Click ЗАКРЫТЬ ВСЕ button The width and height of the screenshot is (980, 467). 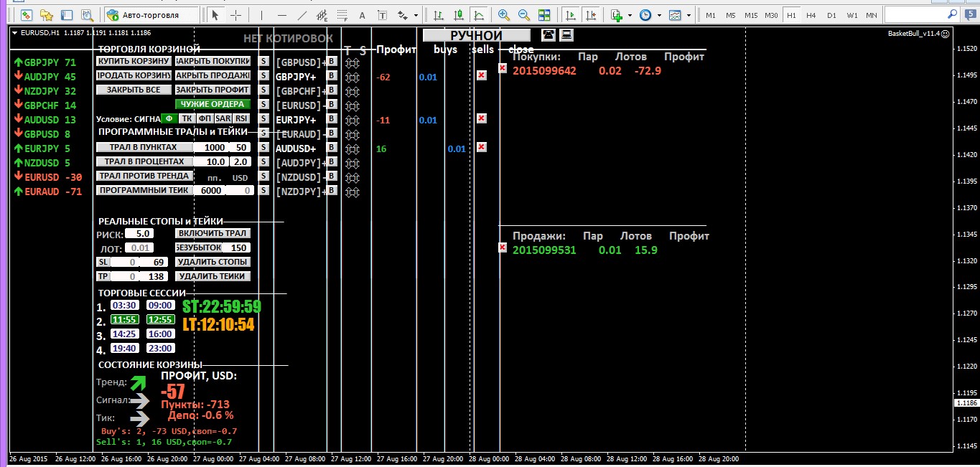(134, 90)
